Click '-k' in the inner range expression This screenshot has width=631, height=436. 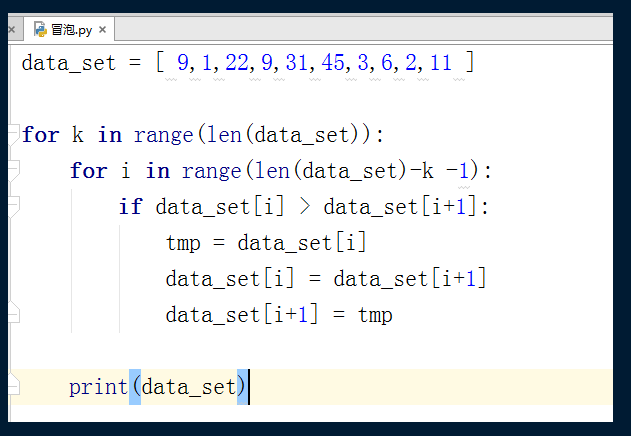tap(421, 171)
